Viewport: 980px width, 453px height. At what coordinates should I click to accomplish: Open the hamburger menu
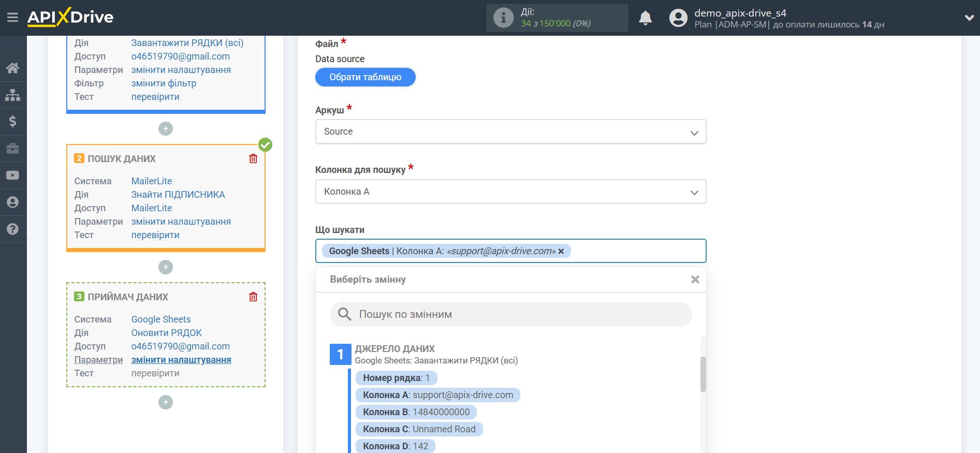pos(12,18)
